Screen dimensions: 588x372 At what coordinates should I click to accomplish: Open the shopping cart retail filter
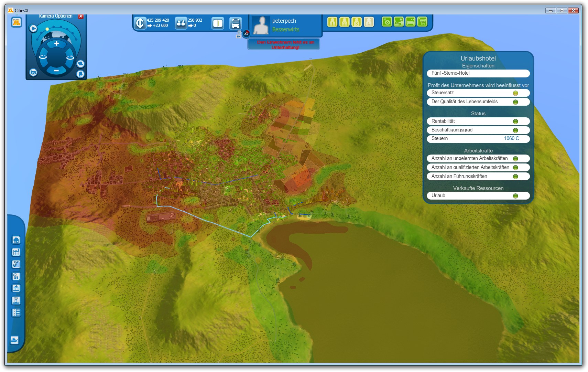click(x=422, y=22)
